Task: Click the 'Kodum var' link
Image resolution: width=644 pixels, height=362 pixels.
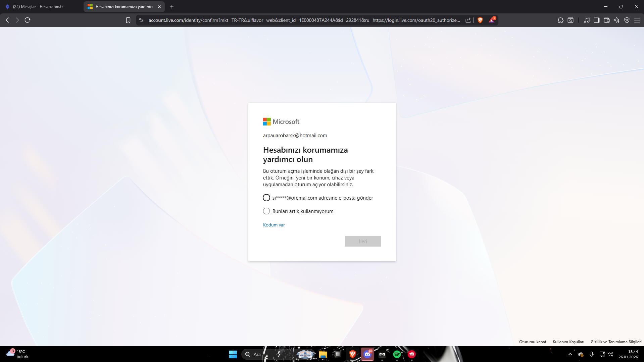Action: (x=274, y=225)
